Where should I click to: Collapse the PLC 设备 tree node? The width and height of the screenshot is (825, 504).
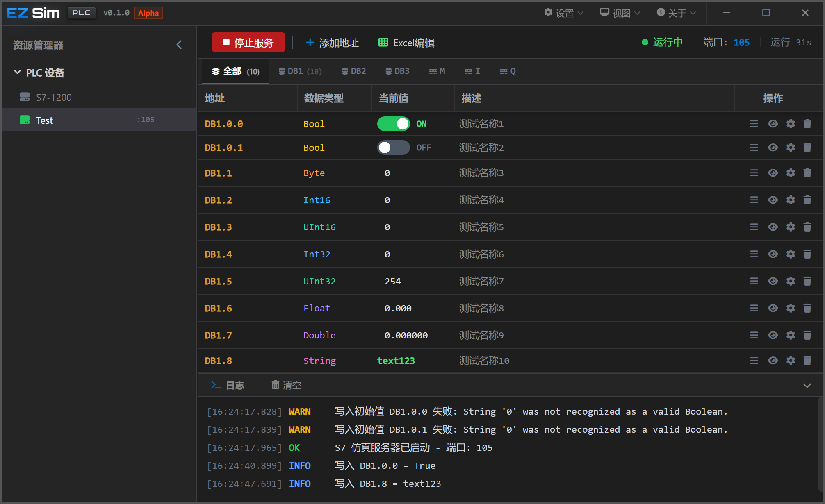coord(17,73)
